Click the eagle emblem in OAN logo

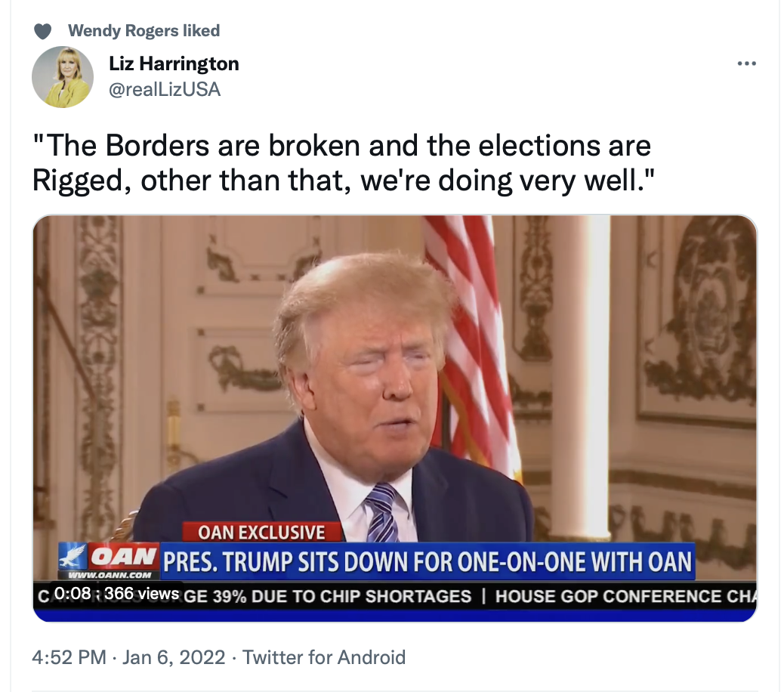point(73,556)
